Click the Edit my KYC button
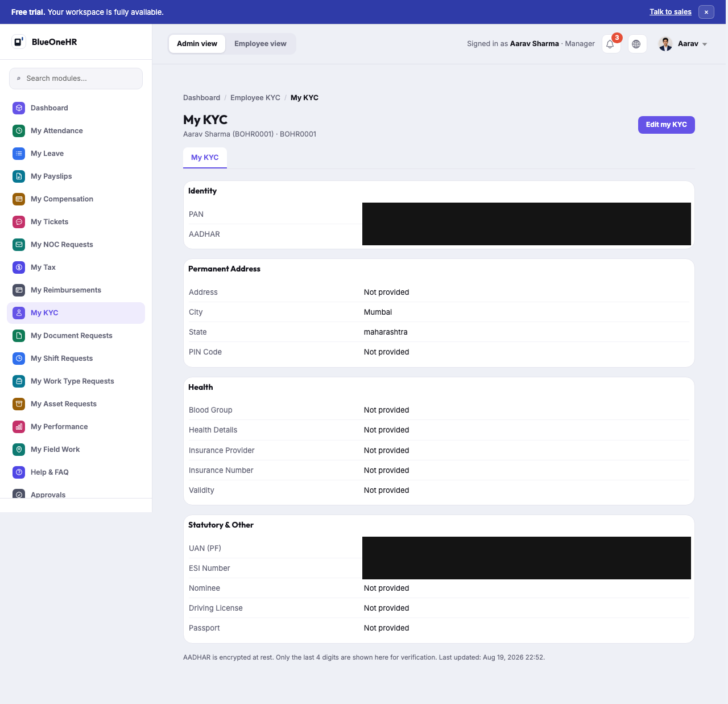 666,125
